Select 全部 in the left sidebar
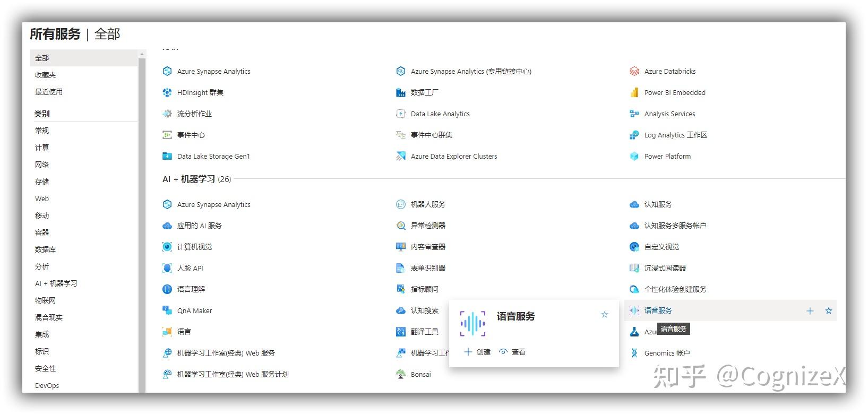This screenshot has height=415, width=868. click(x=84, y=58)
